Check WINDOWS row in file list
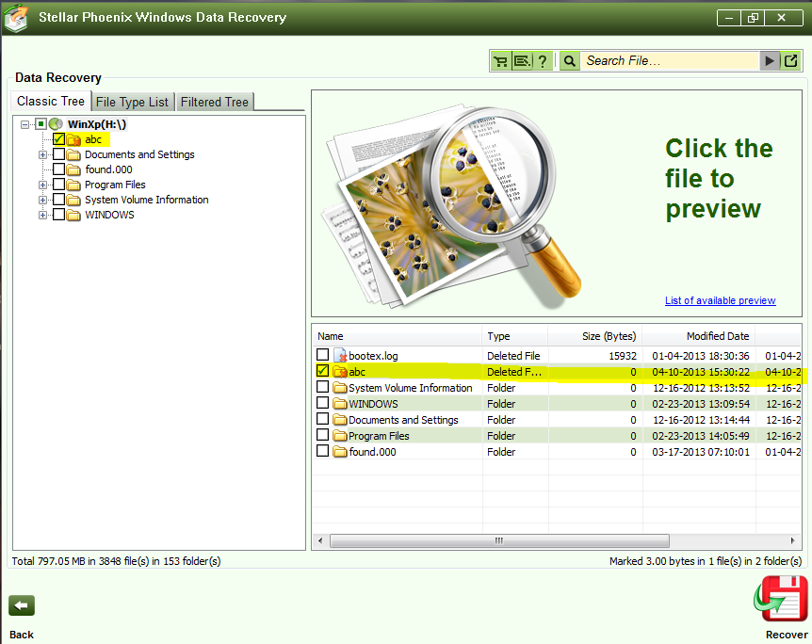This screenshot has height=644, width=812. 322,403
